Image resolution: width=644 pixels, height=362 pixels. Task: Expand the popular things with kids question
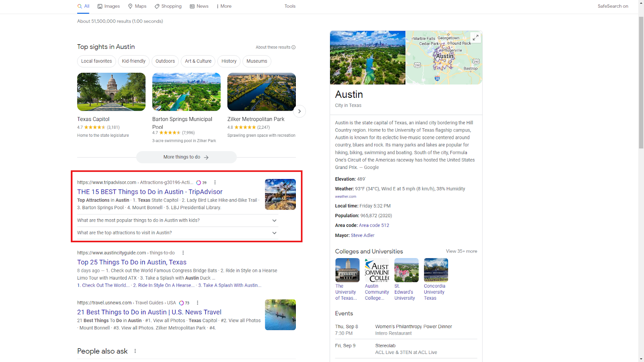coord(178,220)
